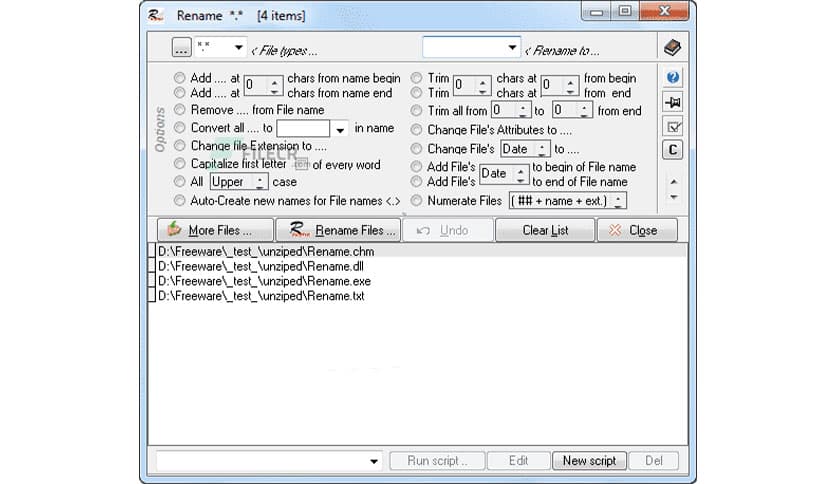The height and width of the screenshot is (484, 836).
Task: Click the down arrow in right sidebar
Action: tap(674, 197)
